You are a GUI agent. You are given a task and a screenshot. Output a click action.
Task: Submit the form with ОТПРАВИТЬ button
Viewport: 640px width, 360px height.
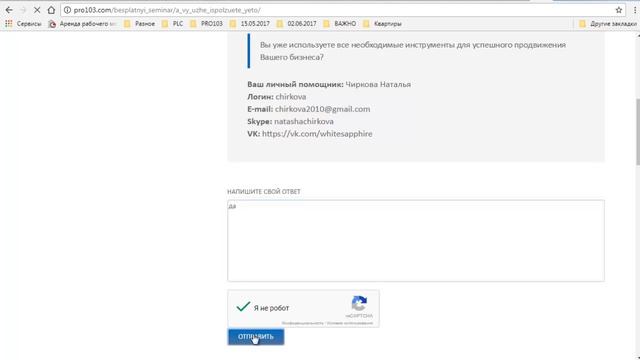256,337
